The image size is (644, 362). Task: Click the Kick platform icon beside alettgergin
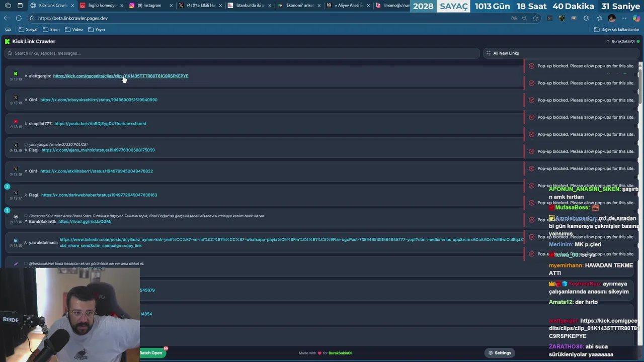coord(16,73)
